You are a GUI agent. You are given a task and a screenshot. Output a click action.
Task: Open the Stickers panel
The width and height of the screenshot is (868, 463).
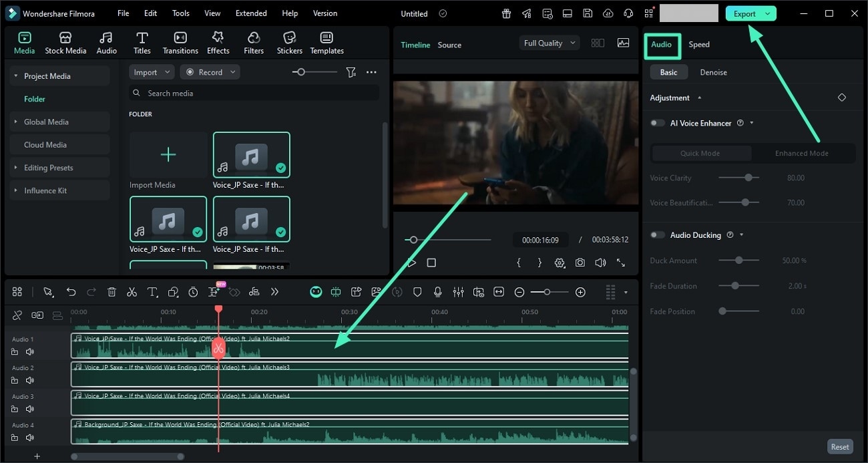pyautogui.click(x=289, y=43)
